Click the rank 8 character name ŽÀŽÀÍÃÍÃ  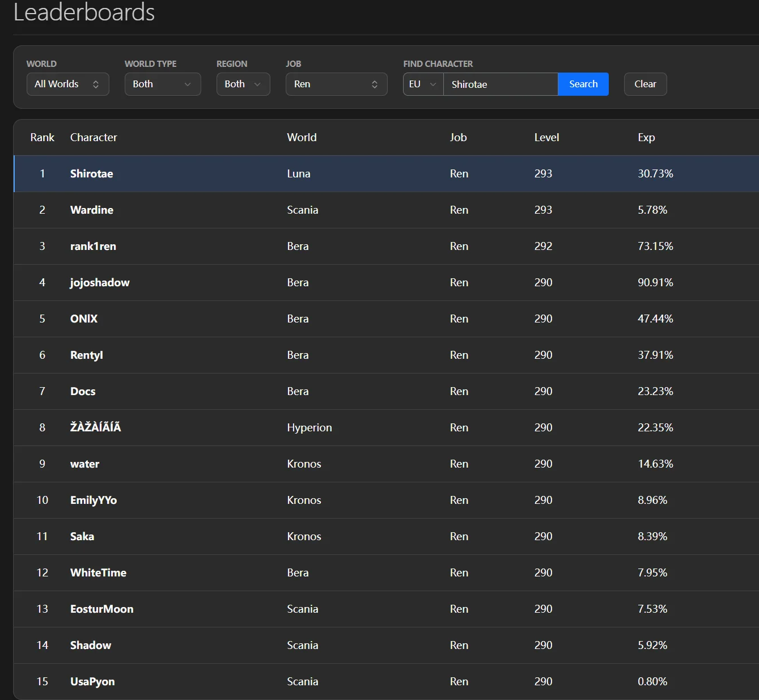pos(96,427)
